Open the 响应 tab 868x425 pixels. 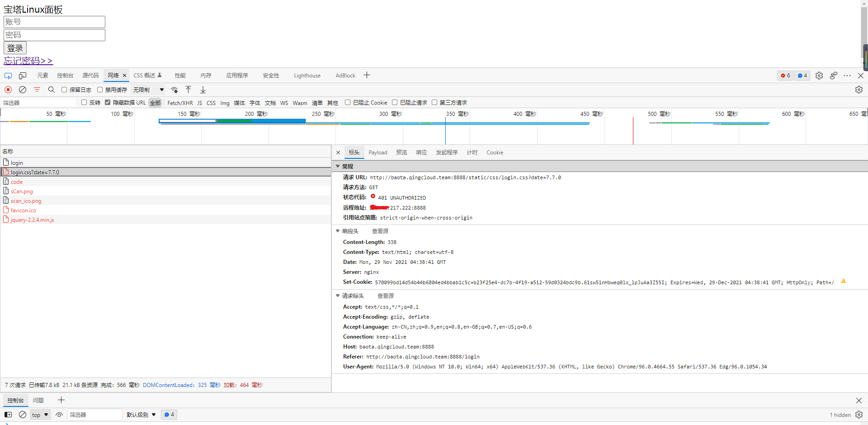coord(421,153)
